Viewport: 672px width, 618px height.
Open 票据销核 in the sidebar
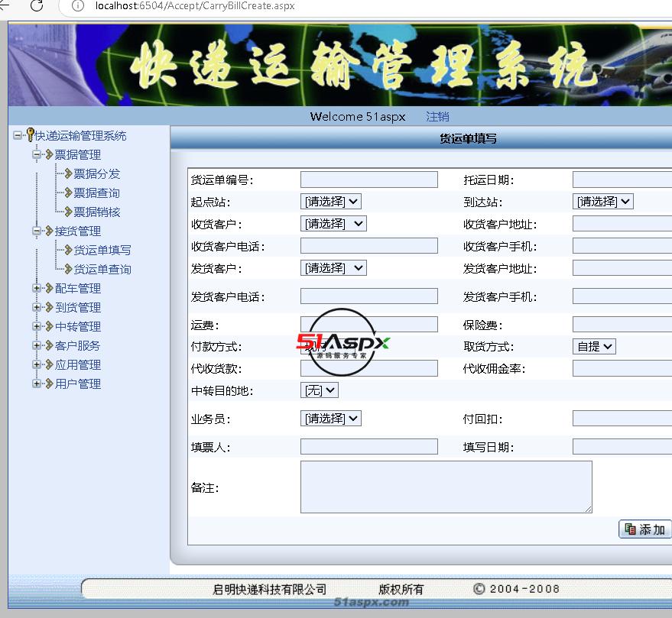(x=97, y=212)
